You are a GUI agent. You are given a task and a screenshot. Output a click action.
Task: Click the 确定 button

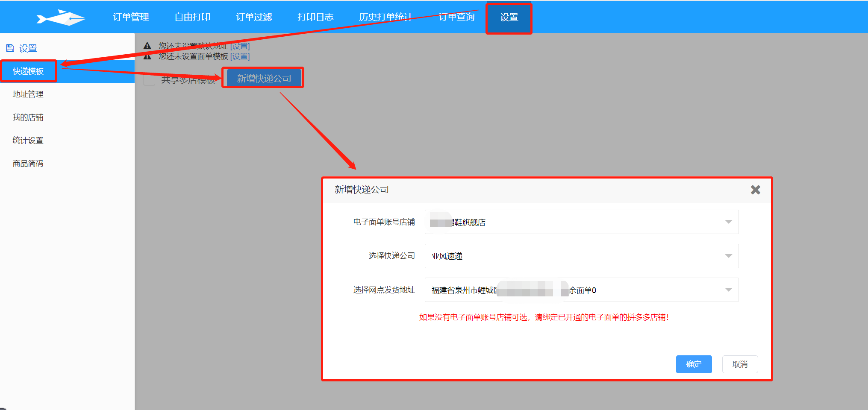tap(694, 364)
